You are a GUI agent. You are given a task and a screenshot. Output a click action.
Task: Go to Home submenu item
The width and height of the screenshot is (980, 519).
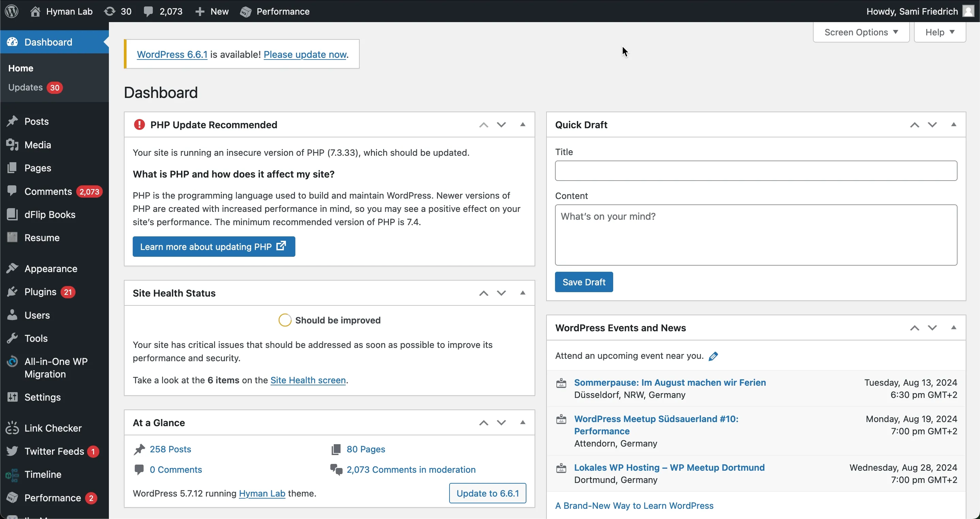pos(21,68)
